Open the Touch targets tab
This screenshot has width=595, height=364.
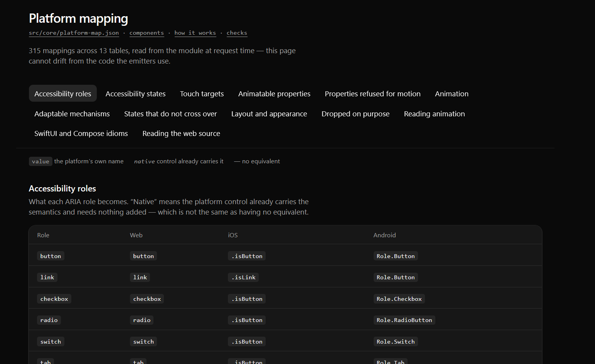coord(202,94)
